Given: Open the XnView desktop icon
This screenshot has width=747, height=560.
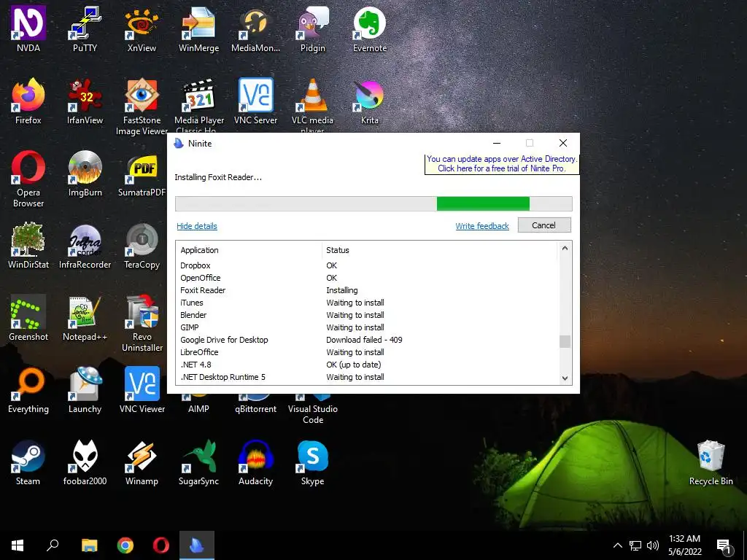Looking at the screenshot, I should pyautogui.click(x=142, y=28).
